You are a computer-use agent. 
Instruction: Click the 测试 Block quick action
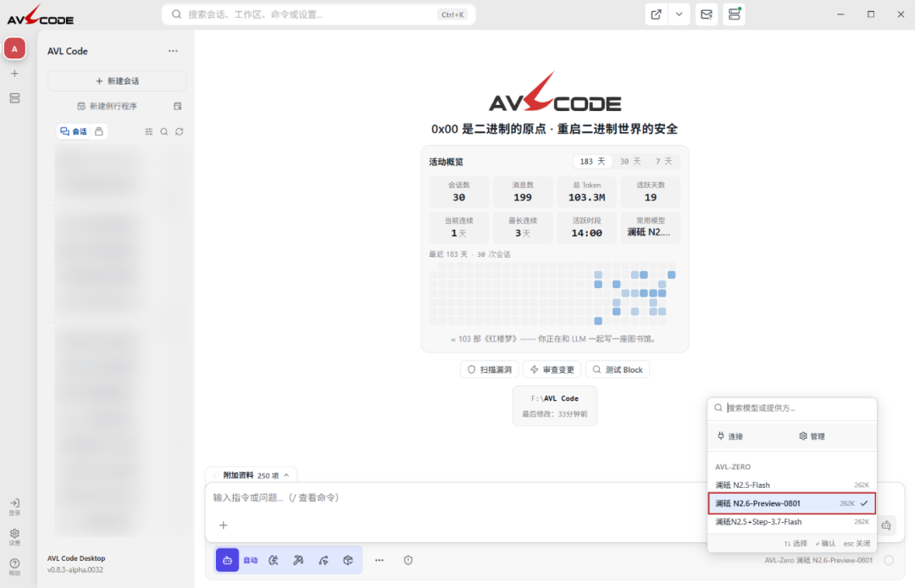618,370
